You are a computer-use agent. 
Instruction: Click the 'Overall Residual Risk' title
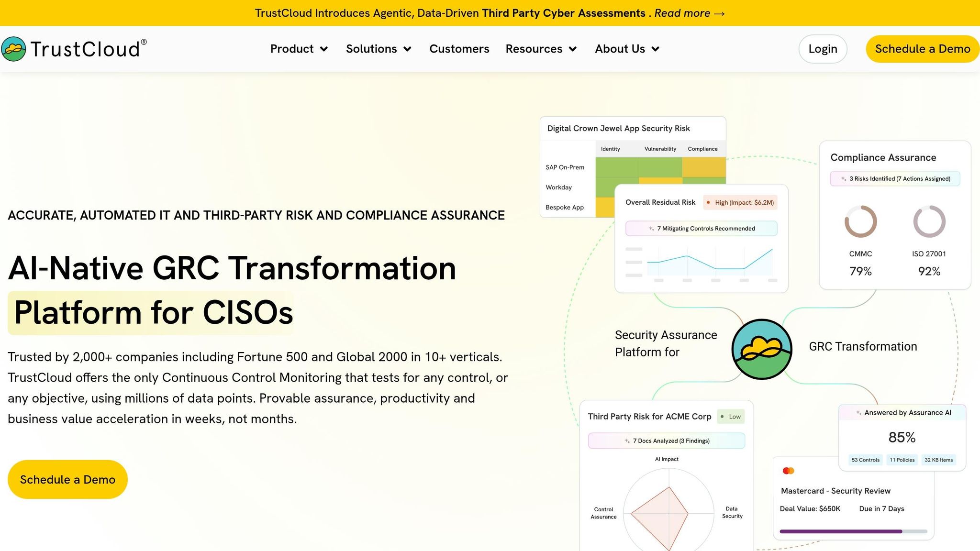click(660, 202)
